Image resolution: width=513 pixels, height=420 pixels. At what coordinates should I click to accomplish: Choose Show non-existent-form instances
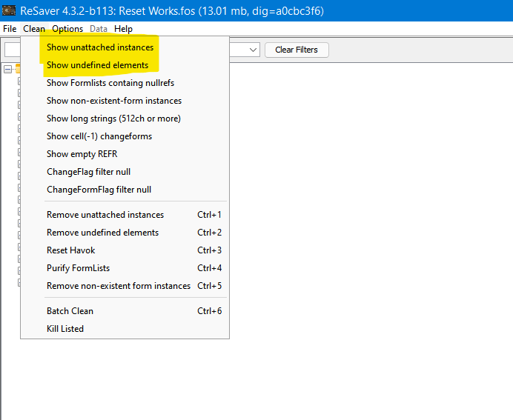(113, 101)
